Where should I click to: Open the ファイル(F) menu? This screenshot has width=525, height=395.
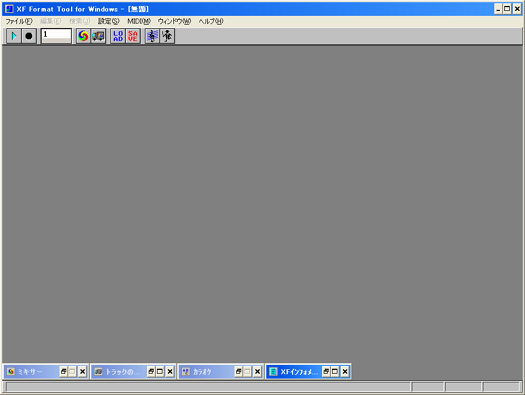19,21
